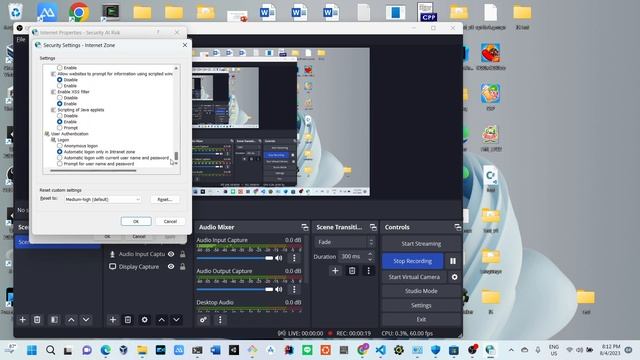Click OK in Security Settings dialog

click(x=136, y=221)
